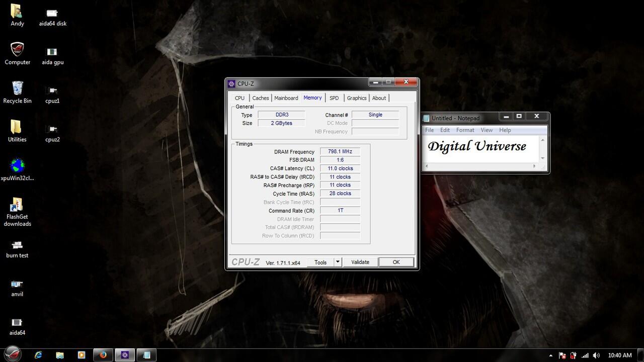Click the 11.0 clocks CAS Latency value

click(x=340, y=168)
